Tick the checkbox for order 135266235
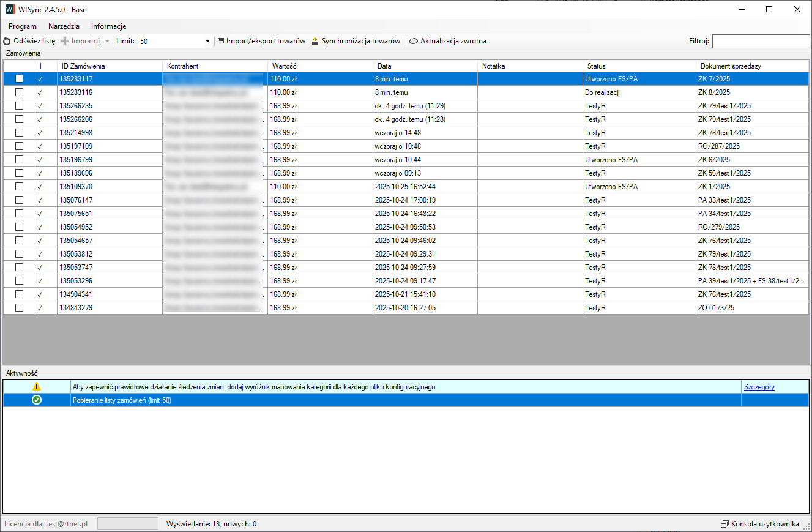812x532 pixels. [x=20, y=106]
